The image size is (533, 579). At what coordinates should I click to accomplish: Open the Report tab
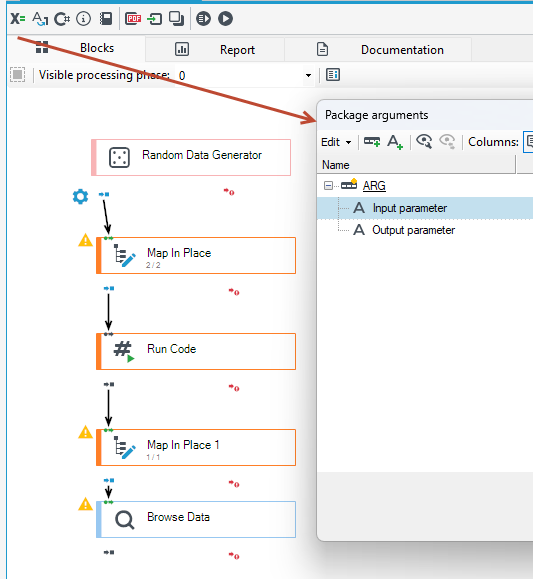(x=215, y=49)
